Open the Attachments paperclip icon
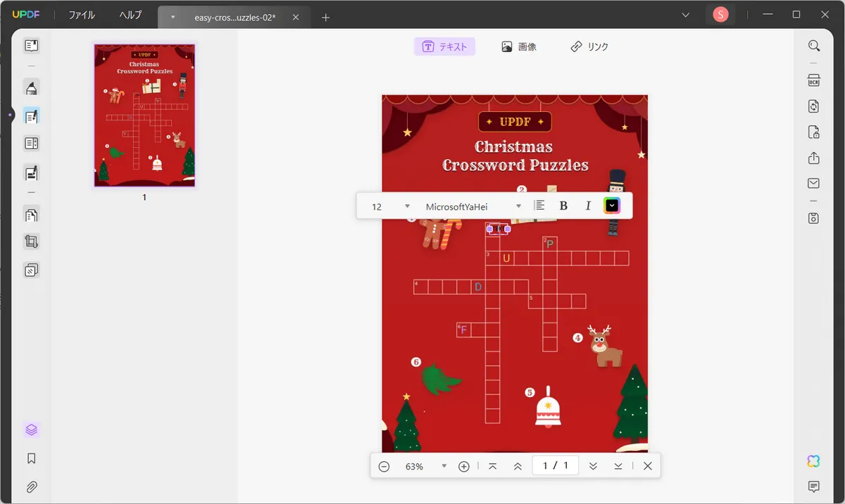 coord(31,486)
